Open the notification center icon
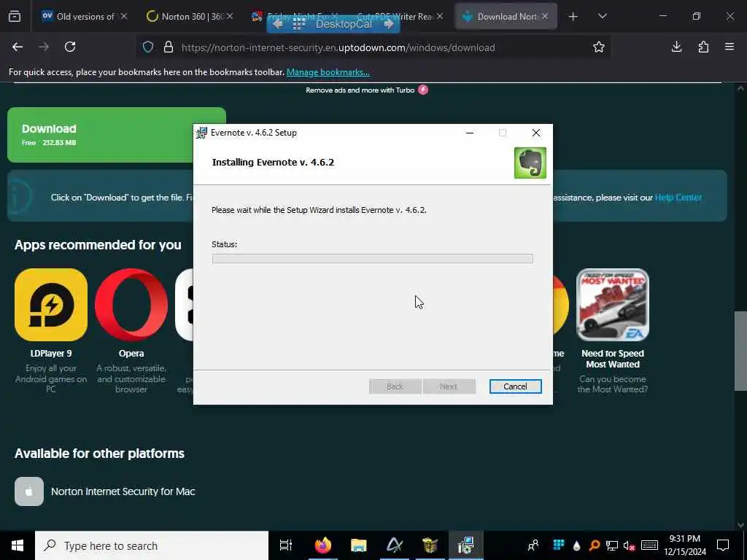 click(723, 545)
